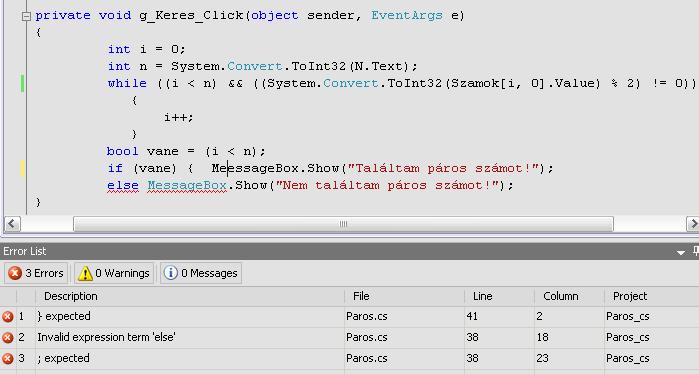The image size is (699, 374).
Task: Click the left arrow of horizontal scrollbar
Action: [x=12, y=224]
